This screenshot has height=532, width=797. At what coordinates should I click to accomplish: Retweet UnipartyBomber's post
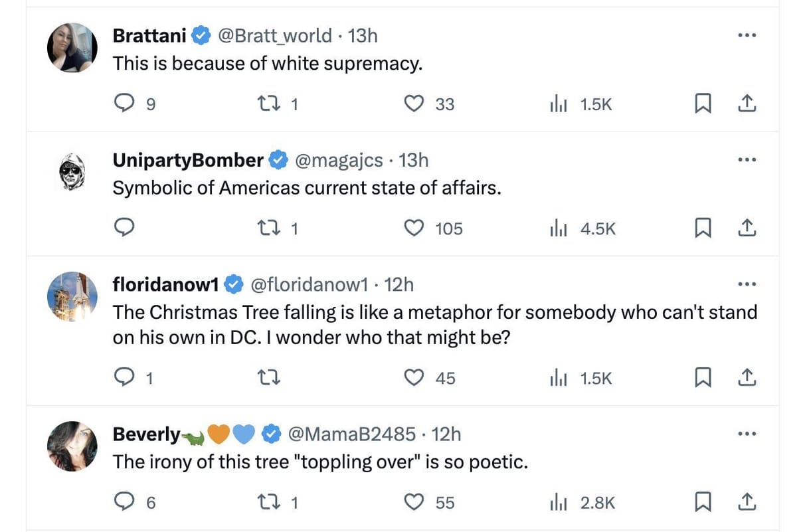click(x=267, y=228)
